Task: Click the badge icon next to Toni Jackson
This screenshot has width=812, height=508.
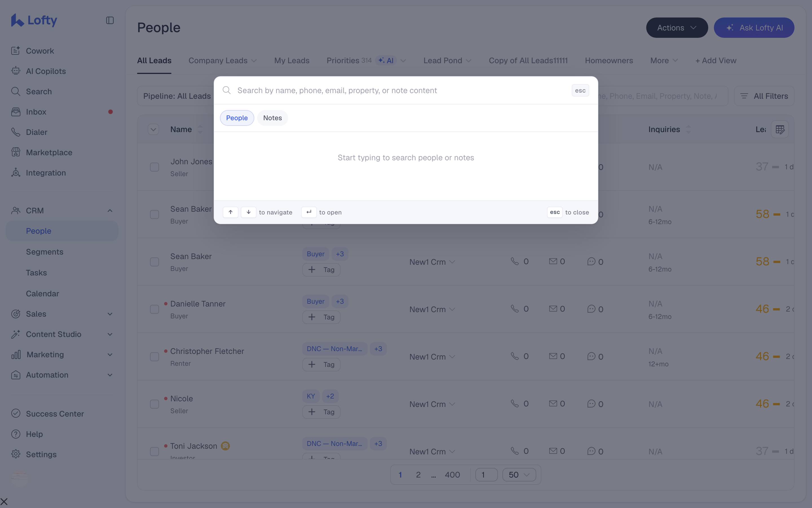Action: coord(226,446)
